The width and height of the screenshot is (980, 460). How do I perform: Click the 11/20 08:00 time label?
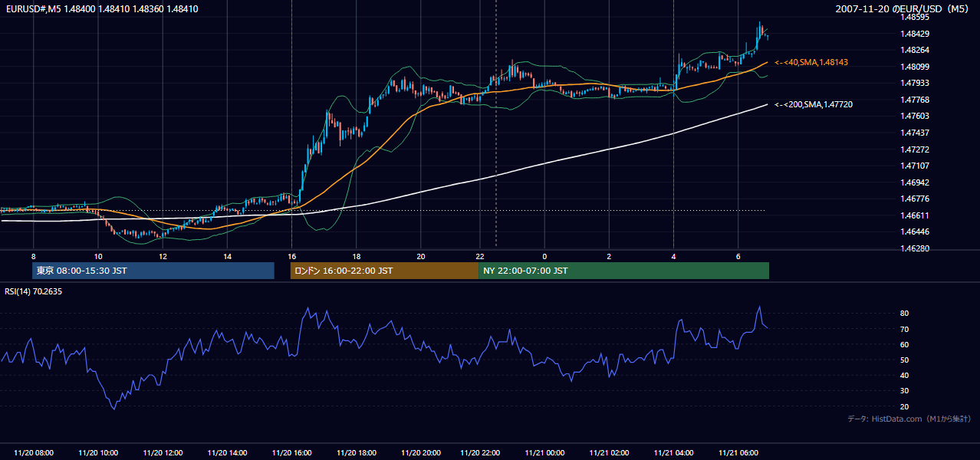[34, 453]
